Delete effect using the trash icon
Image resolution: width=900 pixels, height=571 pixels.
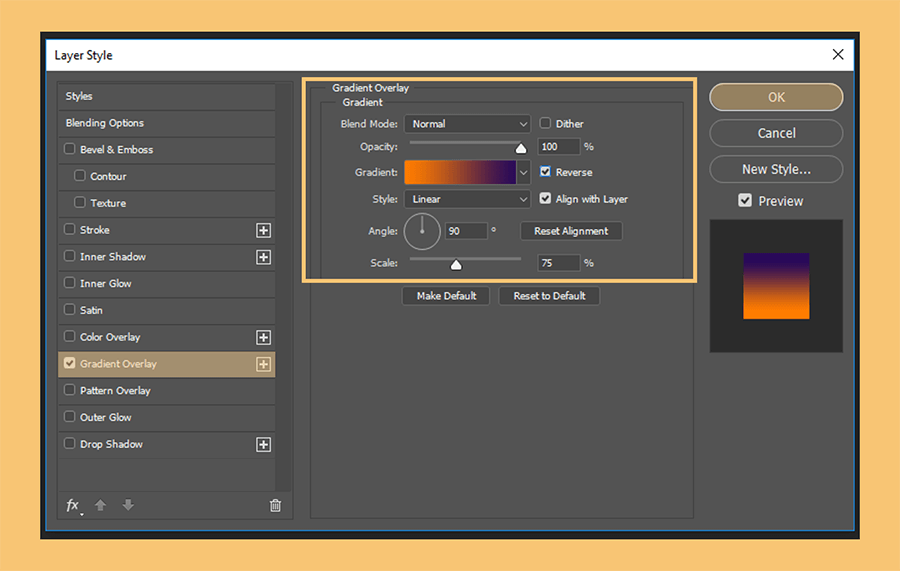point(276,506)
